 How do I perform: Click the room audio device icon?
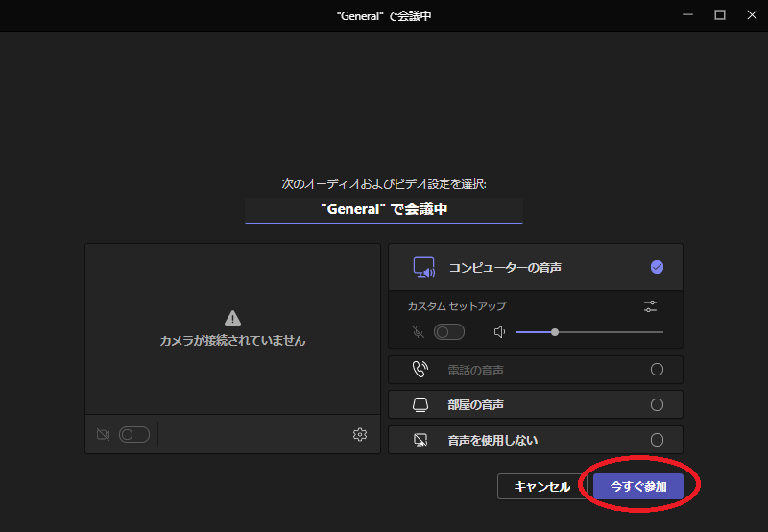tap(420, 404)
